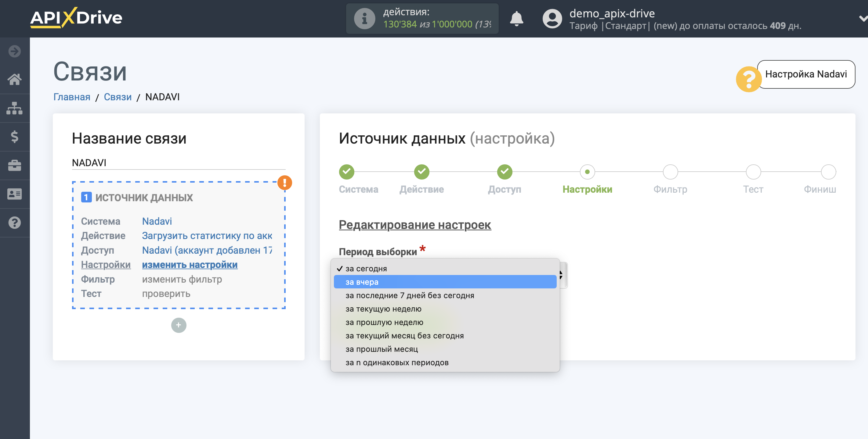The image size is (868, 439).
Task: Select за прошлую неделю option
Action: [x=445, y=322]
